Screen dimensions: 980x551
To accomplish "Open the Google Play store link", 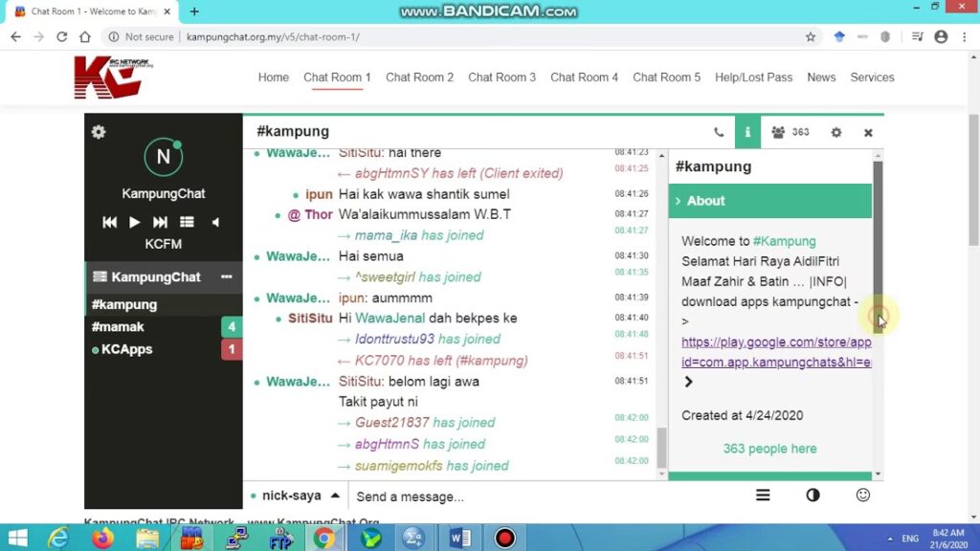I will click(x=776, y=352).
